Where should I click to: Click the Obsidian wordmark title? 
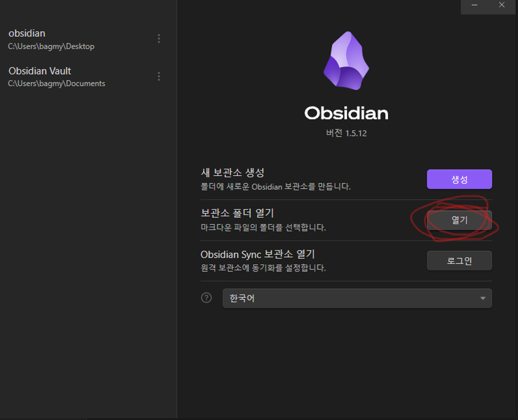tap(346, 113)
